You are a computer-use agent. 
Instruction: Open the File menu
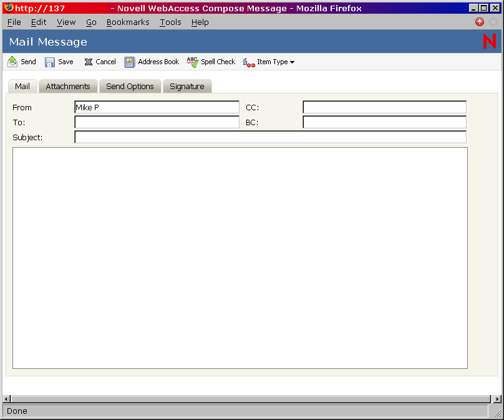click(14, 22)
